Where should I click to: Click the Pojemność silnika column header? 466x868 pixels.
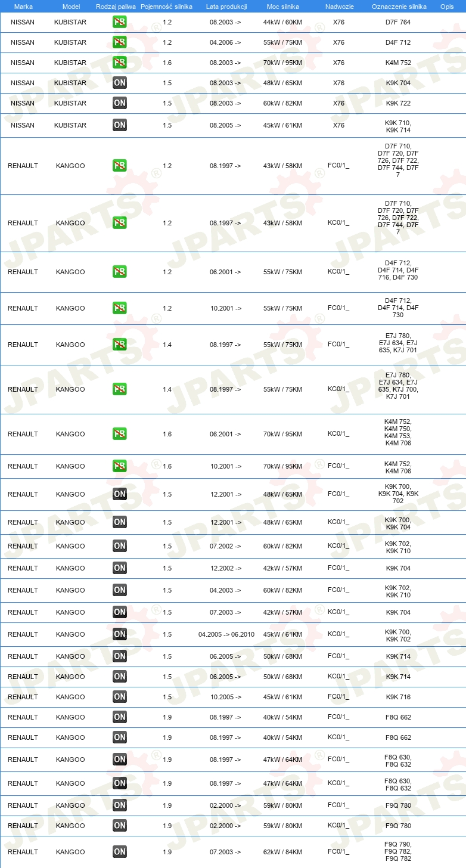167,7
